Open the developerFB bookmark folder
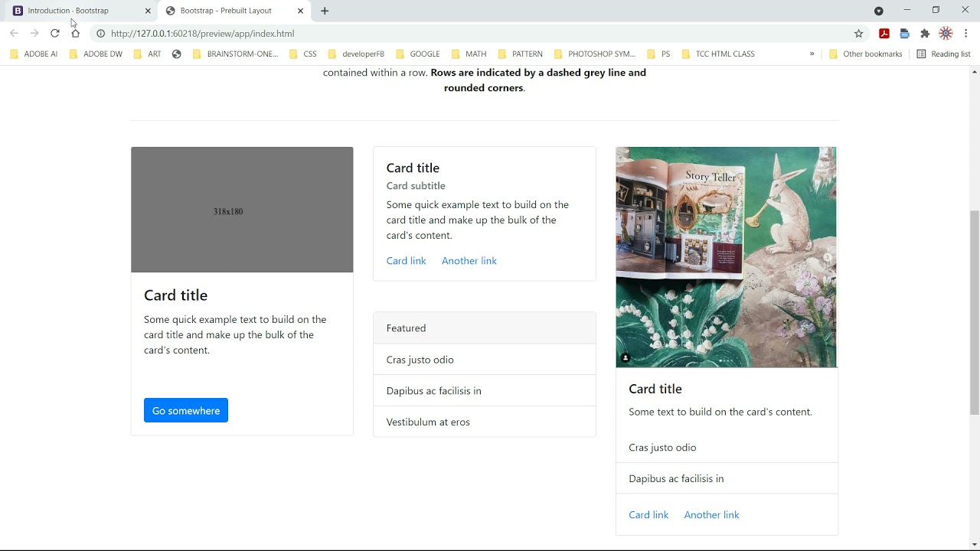980x551 pixels. pos(356,54)
